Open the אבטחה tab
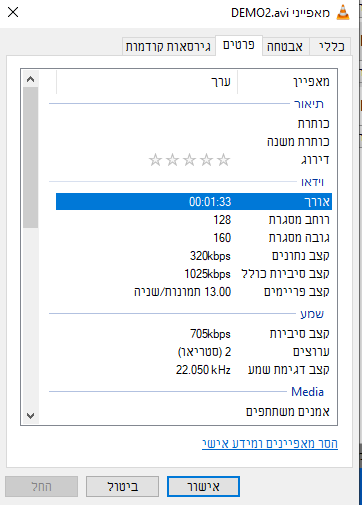Screen dimensions: 362x505 coord(285,46)
